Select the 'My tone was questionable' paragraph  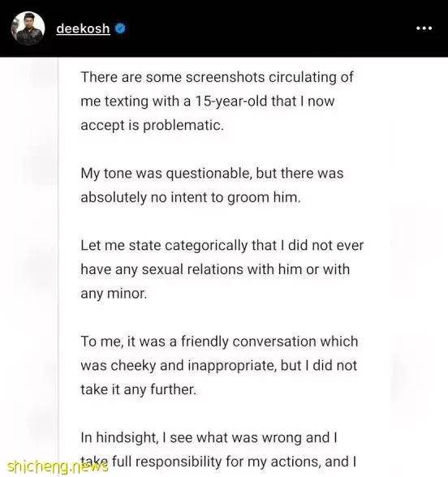point(212,185)
